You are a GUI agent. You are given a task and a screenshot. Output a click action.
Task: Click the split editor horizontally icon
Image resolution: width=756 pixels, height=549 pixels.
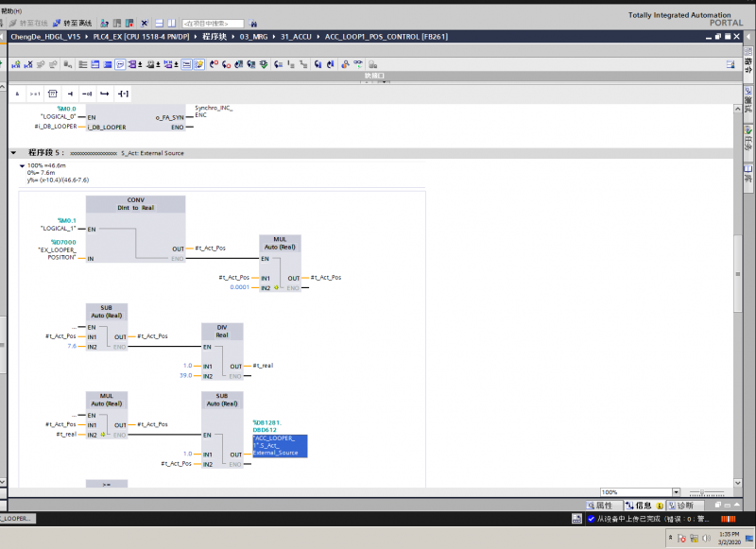click(x=160, y=23)
